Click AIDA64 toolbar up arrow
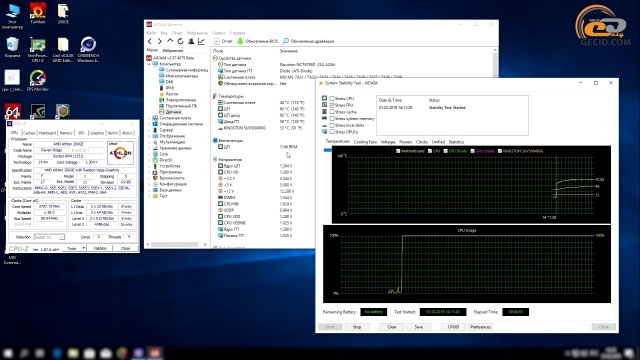This screenshot has width=640, height=360. [170, 41]
